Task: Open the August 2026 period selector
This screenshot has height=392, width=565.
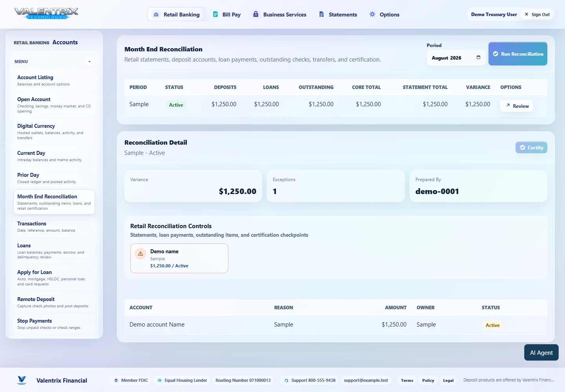Action: click(x=456, y=58)
